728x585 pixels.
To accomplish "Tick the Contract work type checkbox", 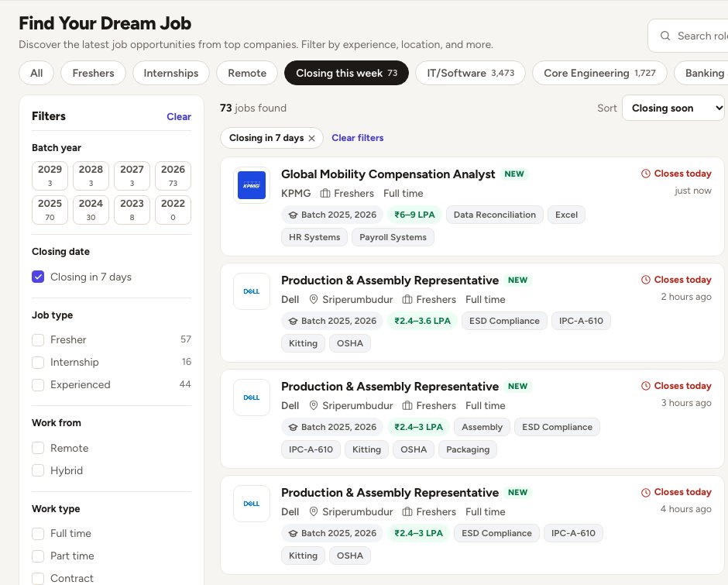I will pyautogui.click(x=38, y=579).
